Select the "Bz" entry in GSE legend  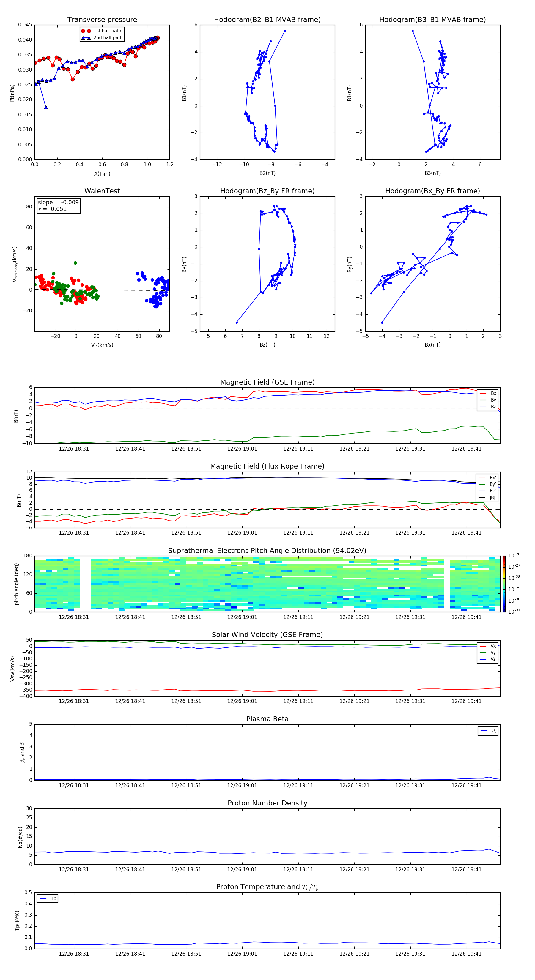point(488,407)
